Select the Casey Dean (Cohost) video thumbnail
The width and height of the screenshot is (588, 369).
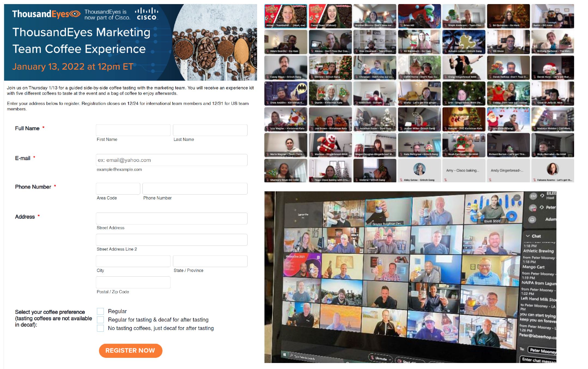tap(330, 16)
